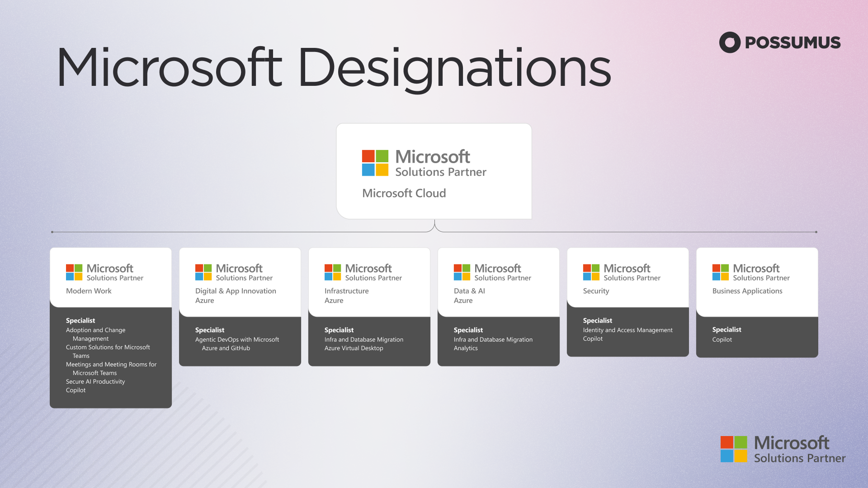The image size is (868, 488).
Task: Click Microsoft logo in Digital & App Innovation card
Action: pos(203,272)
